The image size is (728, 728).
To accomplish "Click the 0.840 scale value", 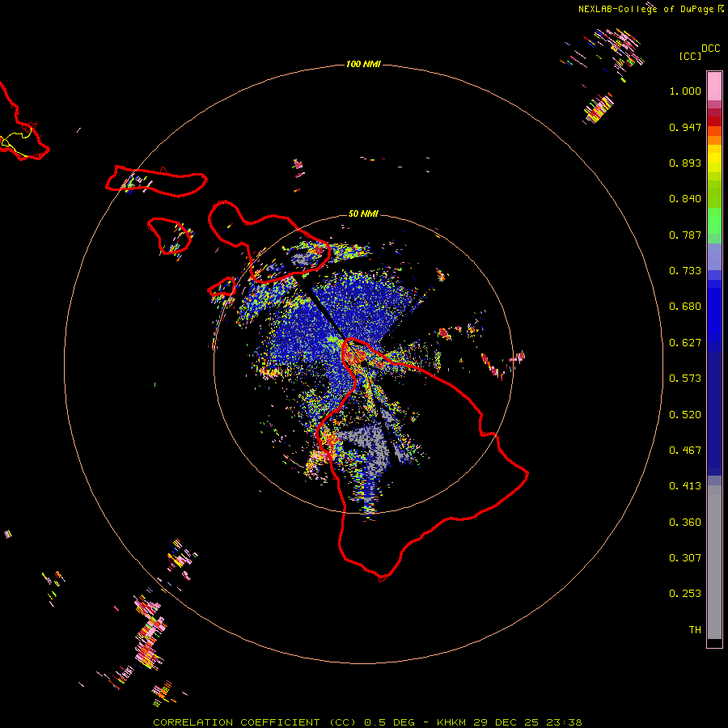I will (x=685, y=199).
